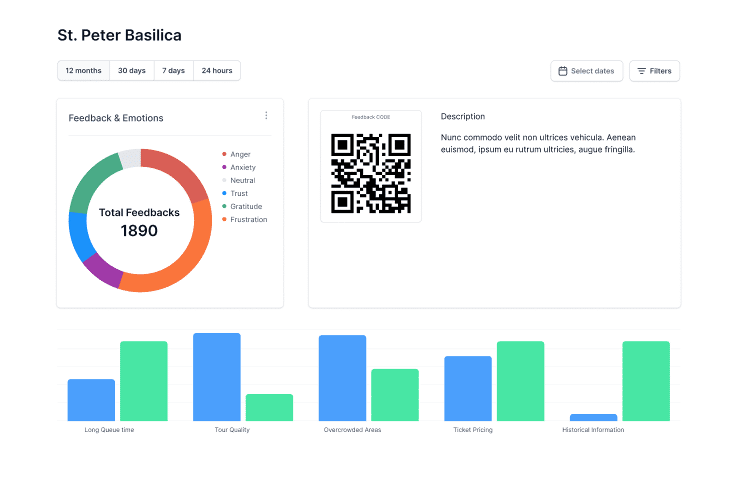Click the green bar for Historical Information
The width and height of the screenshot is (738, 485).
pyautogui.click(x=646, y=380)
